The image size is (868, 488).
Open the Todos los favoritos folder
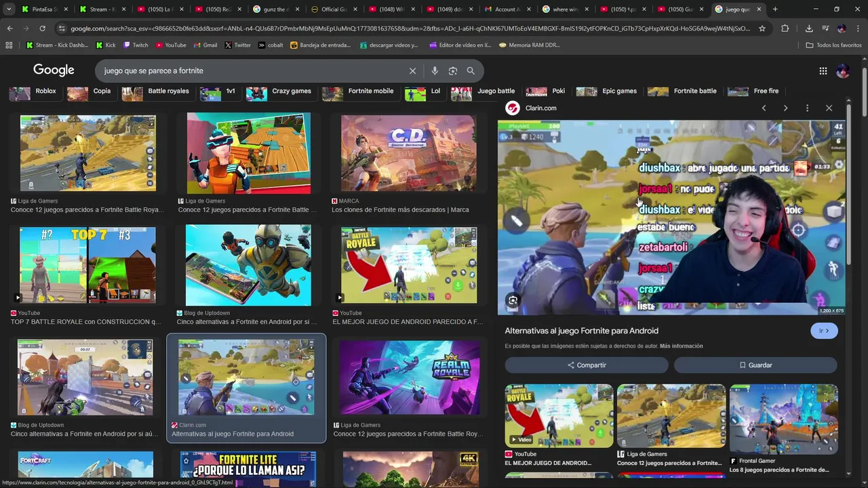pos(833,45)
